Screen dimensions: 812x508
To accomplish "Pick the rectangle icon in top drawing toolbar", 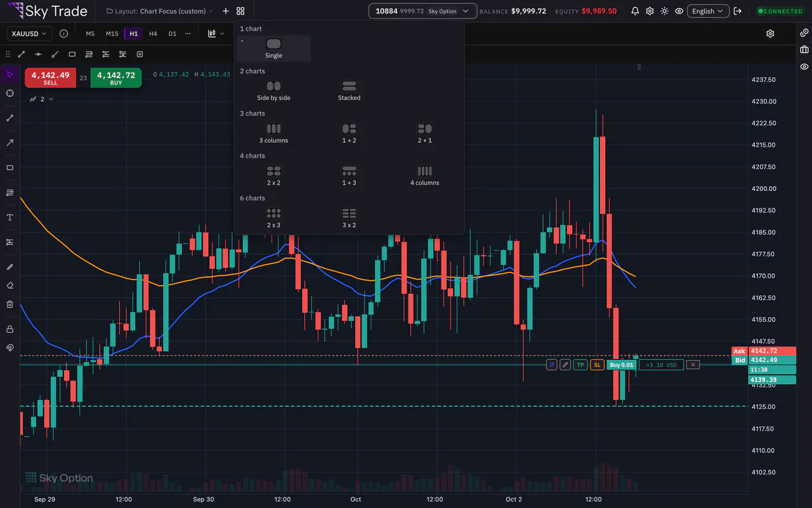I will point(72,55).
